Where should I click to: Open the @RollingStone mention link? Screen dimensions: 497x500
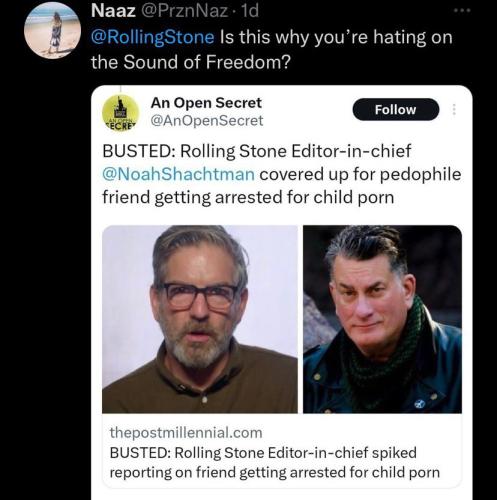coord(153,37)
